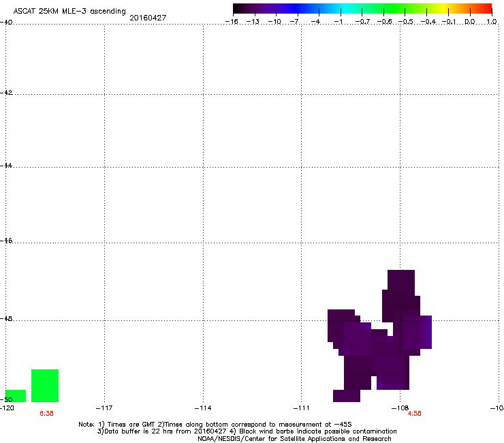The width and height of the screenshot is (504, 443).
Task: Click the -111 longitude label
Action: (x=301, y=408)
